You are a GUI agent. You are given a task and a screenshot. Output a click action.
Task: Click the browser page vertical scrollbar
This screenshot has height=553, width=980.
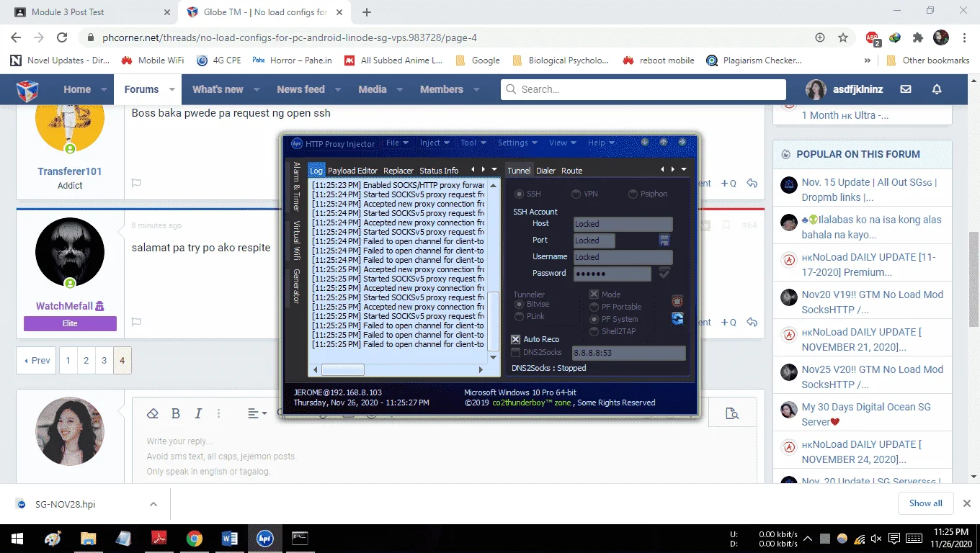pyautogui.click(x=974, y=279)
